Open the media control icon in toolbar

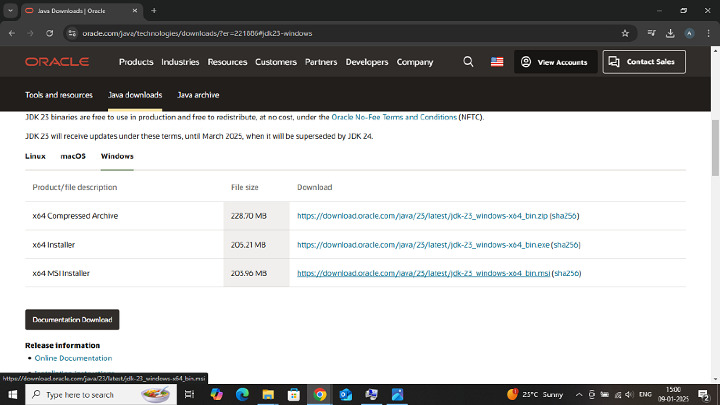[651, 33]
